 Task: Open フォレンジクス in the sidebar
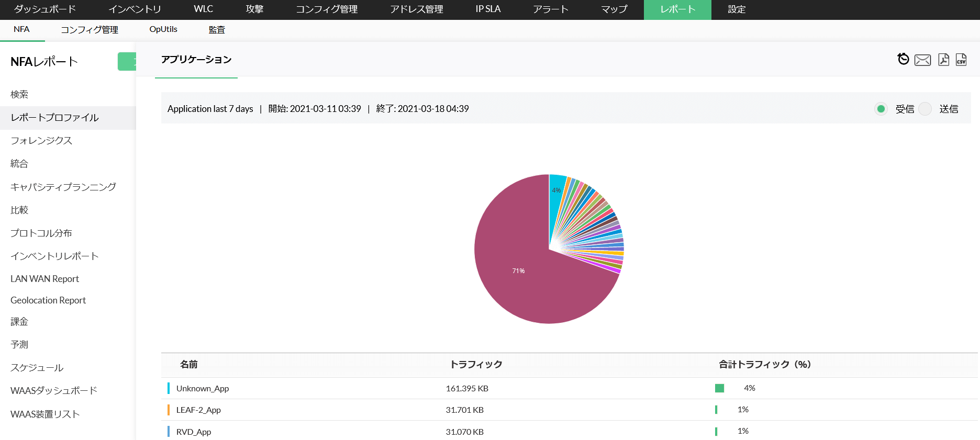click(41, 140)
